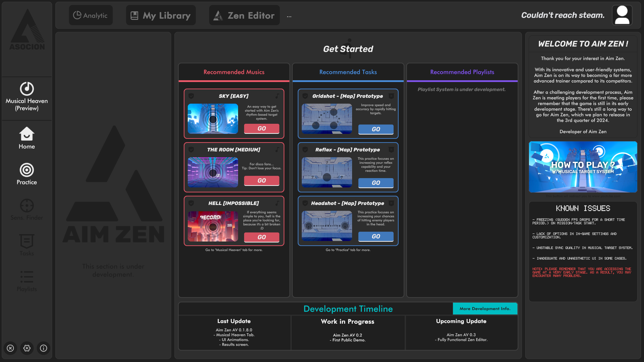Click the info icon at bottom left

(x=43, y=348)
